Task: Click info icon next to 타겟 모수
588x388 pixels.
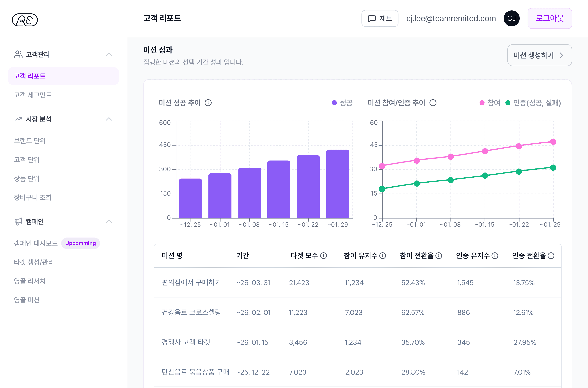Action: [x=324, y=256]
